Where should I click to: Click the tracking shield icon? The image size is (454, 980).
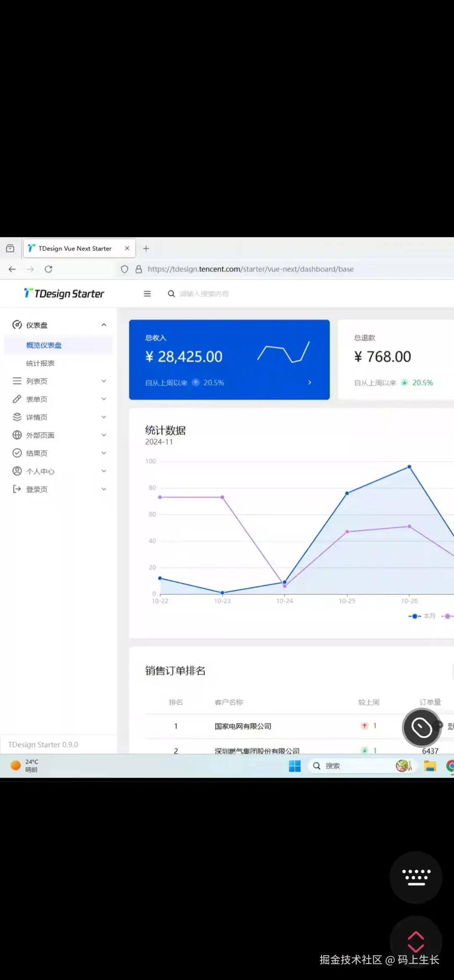click(x=124, y=269)
